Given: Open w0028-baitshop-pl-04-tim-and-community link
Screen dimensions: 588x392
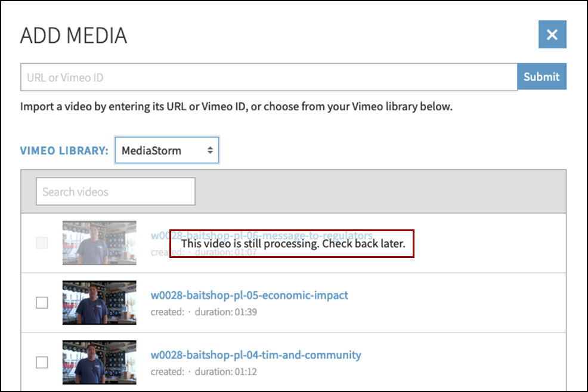Looking at the screenshot, I should pos(256,355).
